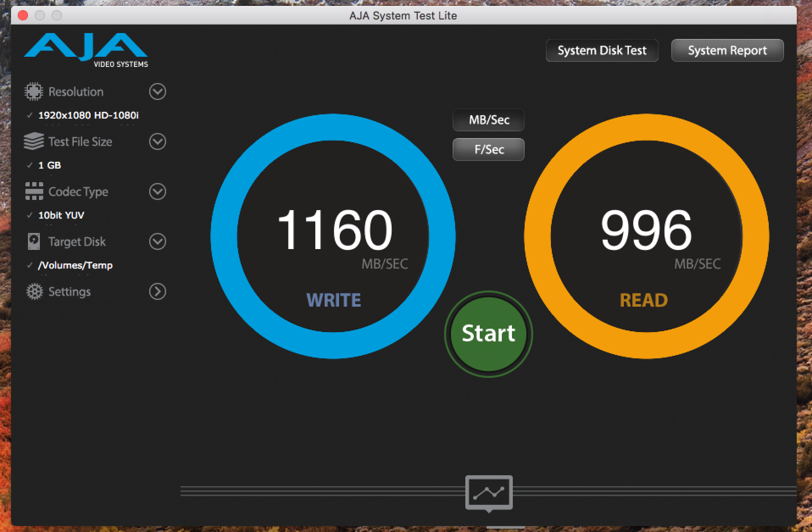This screenshot has width=812, height=532.
Task: Select the /Volumes/Temp target disk entry
Action: point(75,265)
